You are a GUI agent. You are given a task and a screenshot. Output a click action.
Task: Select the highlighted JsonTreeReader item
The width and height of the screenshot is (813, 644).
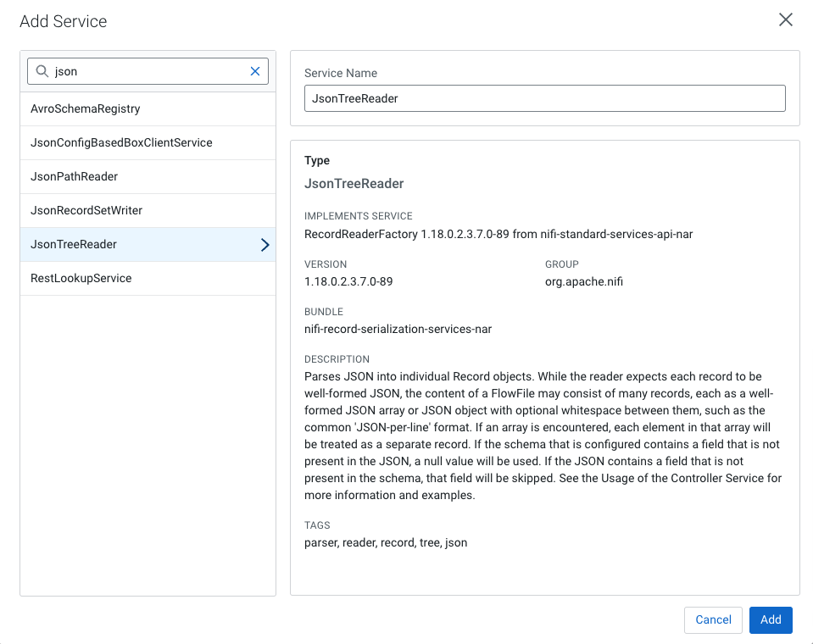(74, 245)
